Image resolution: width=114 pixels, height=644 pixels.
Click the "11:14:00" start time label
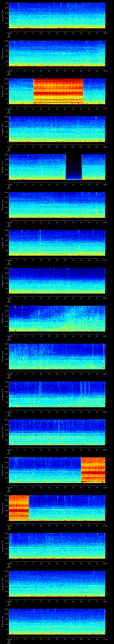[9, 33]
